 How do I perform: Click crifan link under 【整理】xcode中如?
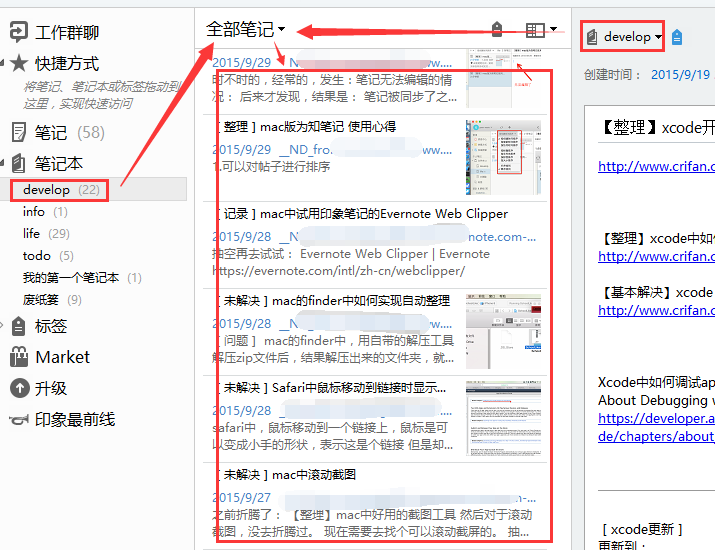coord(656,256)
